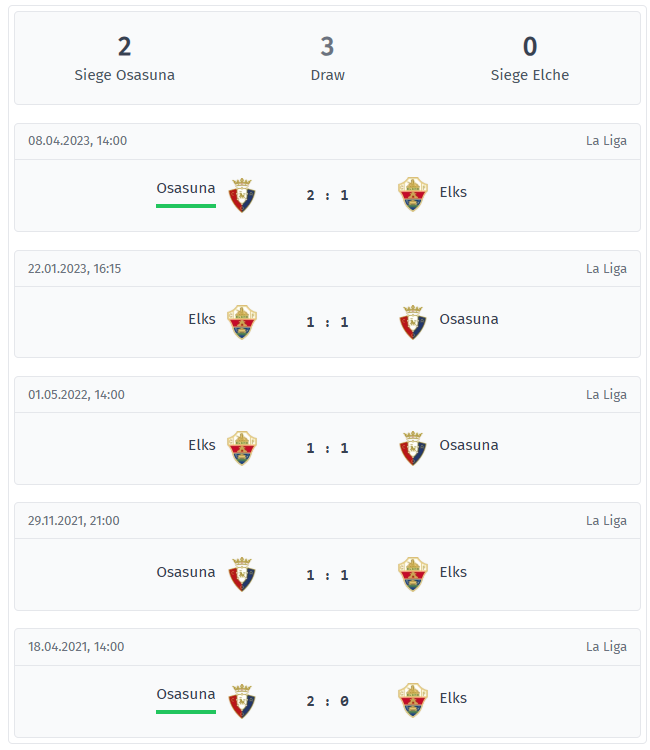Click the 01.05.2022, 14:00 match date
Viewport: 650px width, 750px height.
tap(76, 395)
